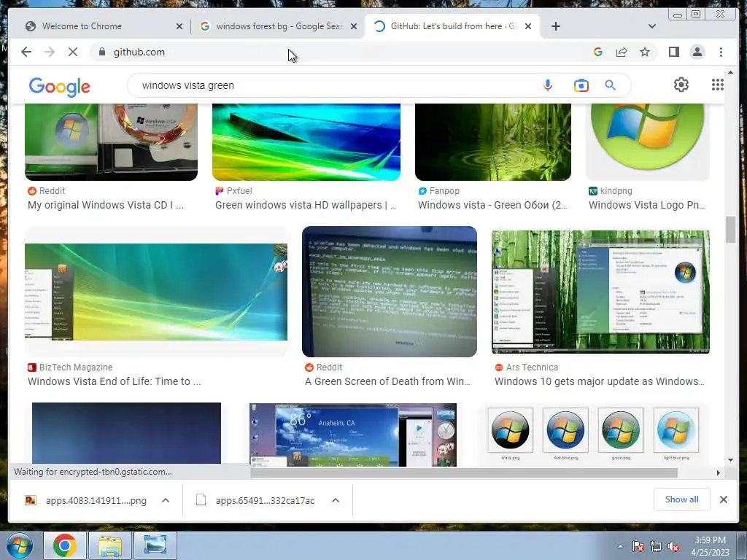
Task: Open the Chrome side panel
Action: click(673, 52)
